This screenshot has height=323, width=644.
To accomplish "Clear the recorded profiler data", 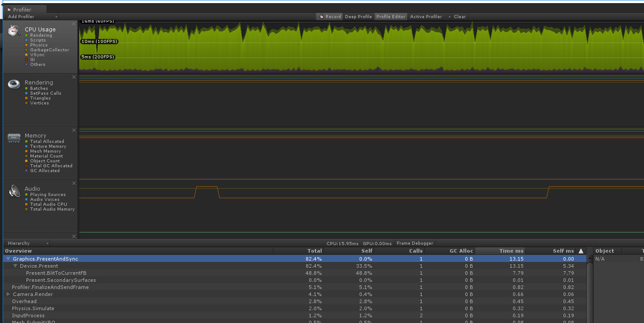I will (x=460, y=16).
